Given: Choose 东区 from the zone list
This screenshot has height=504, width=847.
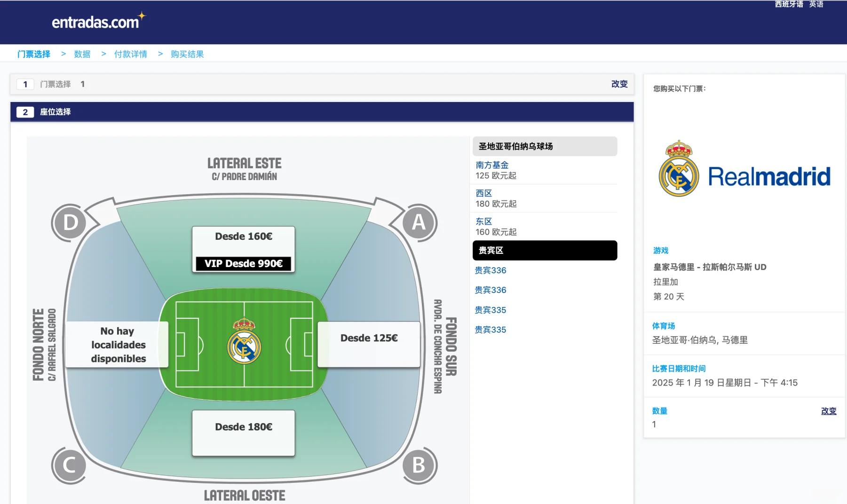Looking at the screenshot, I should pos(483,221).
